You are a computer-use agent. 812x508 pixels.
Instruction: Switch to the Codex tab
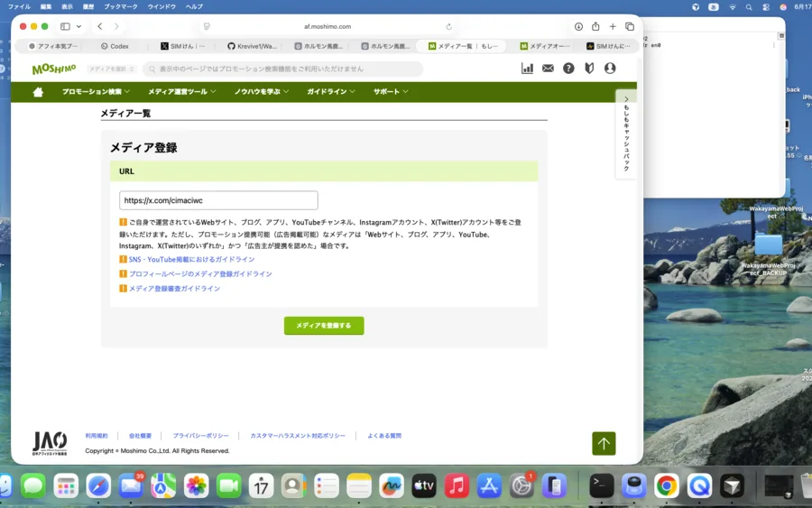click(115, 46)
